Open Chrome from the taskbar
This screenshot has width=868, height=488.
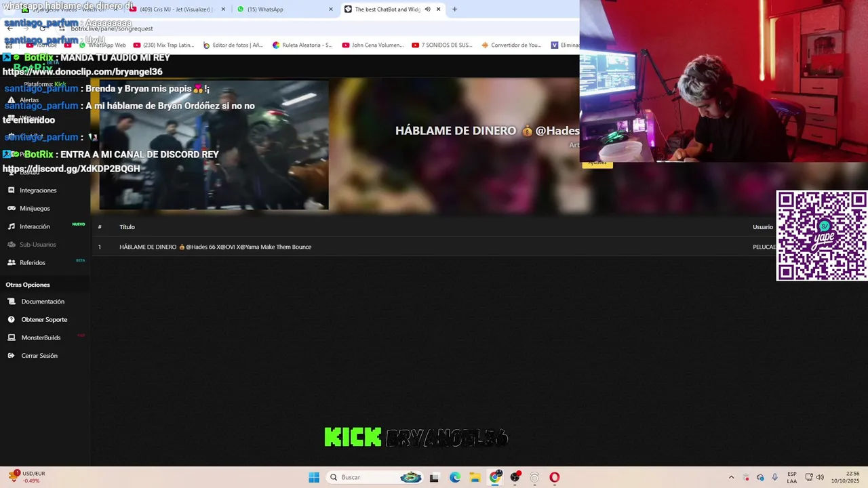click(496, 477)
